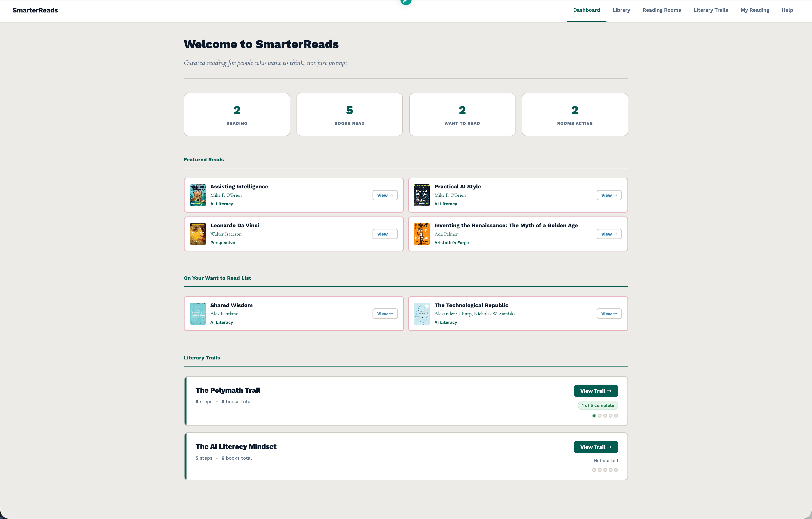The image size is (812, 519).
Task: View The Technological Republic book
Action: (x=609, y=314)
